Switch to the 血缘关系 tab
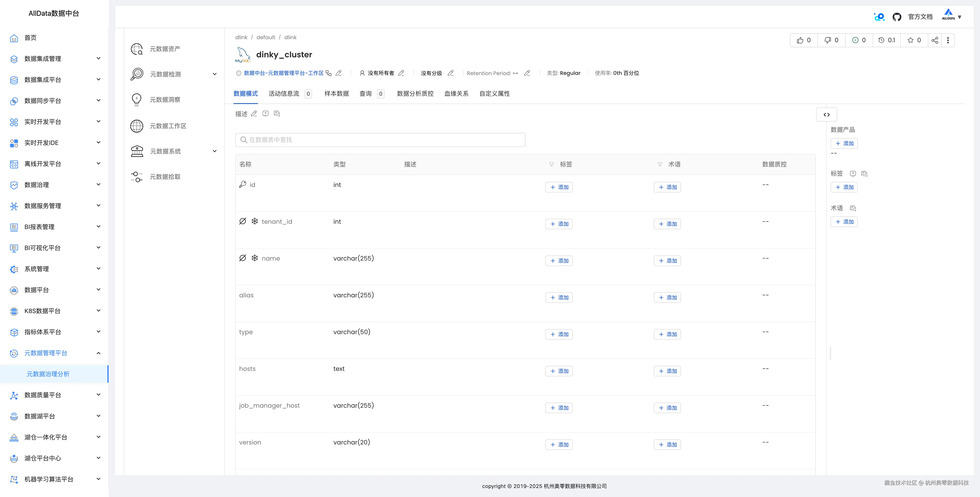Screen dimensions: 980x497 click(x=456, y=93)
